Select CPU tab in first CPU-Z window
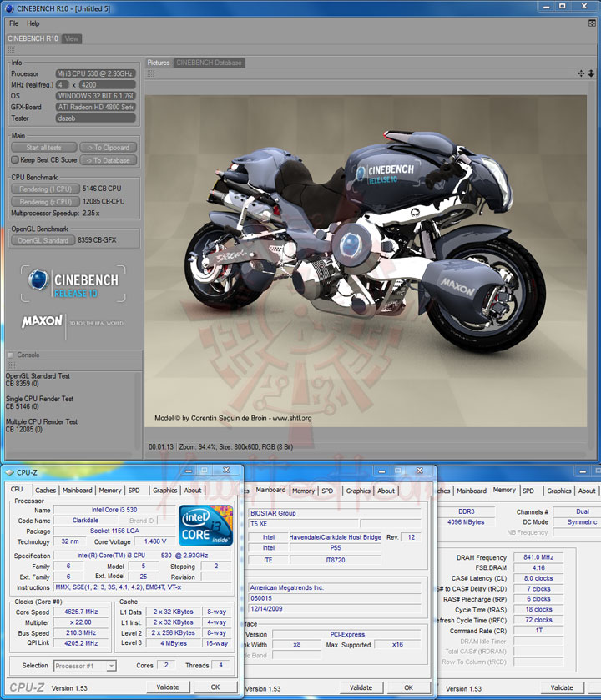The width and height of the screenshot is (601, 700). pos(17,489)
